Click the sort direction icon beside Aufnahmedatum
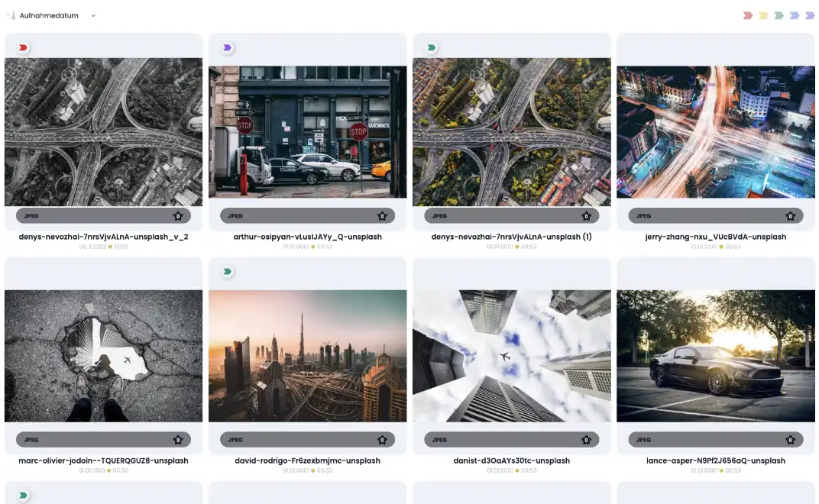Viewport: 819px width, 504px height. (x=11, y=15)
